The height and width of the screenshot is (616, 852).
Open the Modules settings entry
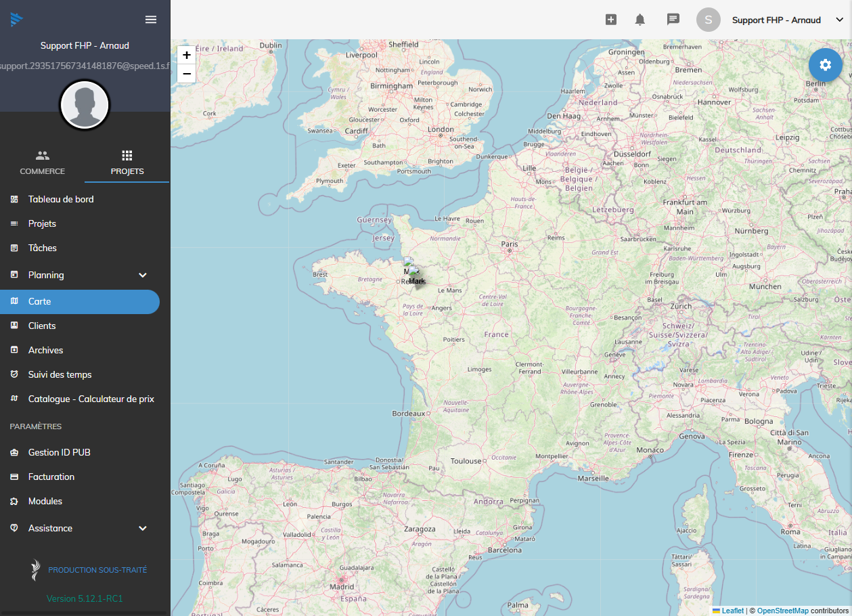[x=45, y=502]
